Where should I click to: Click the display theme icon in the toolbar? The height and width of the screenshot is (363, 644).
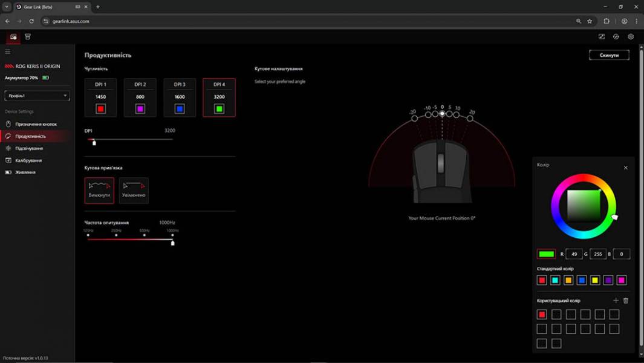pyautogui.click(x=602, y=36)
